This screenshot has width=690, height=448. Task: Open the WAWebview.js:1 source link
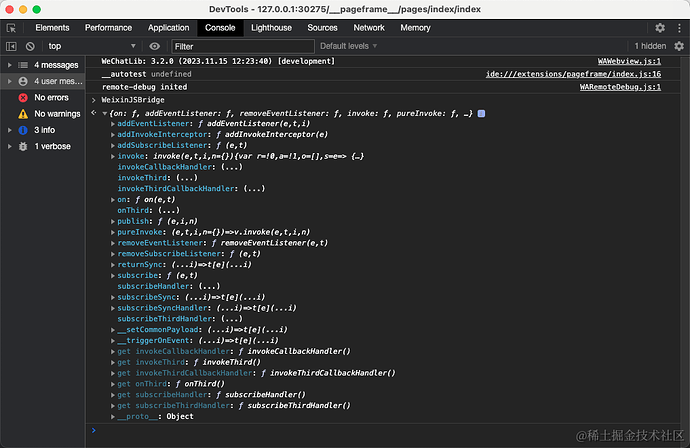point(629,61)
